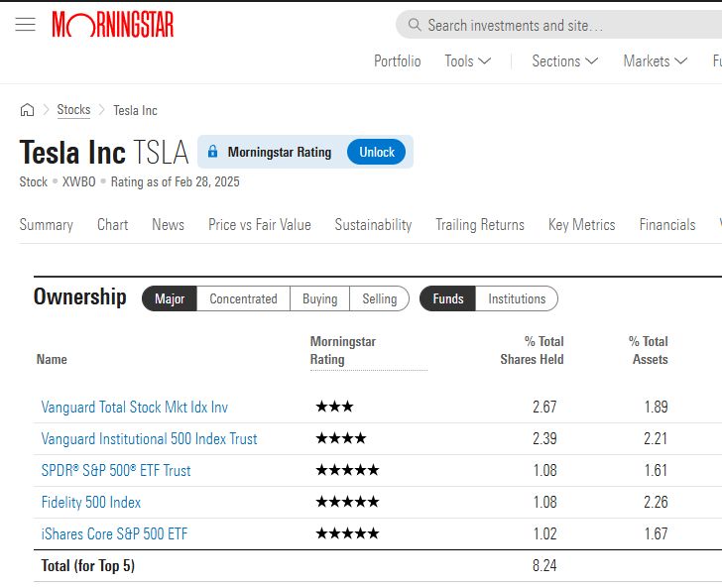Click three-star rating of Vanguard Total Stock
The height and width of the screenshot is (588, 722).
335,407
